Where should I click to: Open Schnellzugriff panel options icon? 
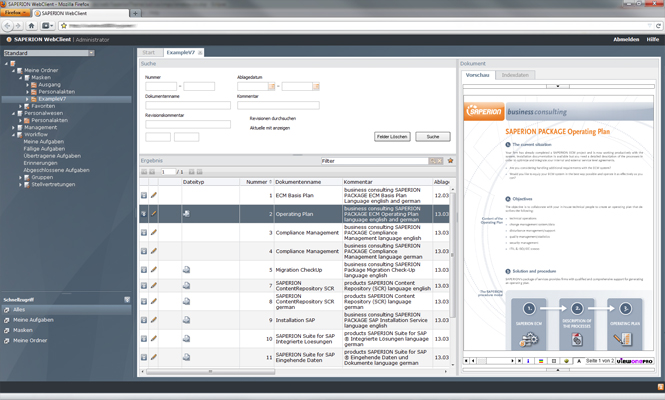[127, 299]
